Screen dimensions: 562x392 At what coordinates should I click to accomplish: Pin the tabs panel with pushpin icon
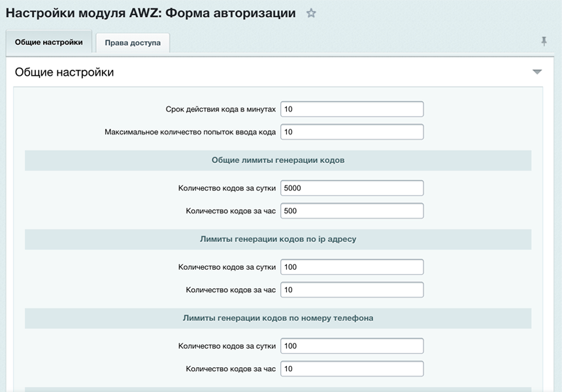click(x=544, y=42)
